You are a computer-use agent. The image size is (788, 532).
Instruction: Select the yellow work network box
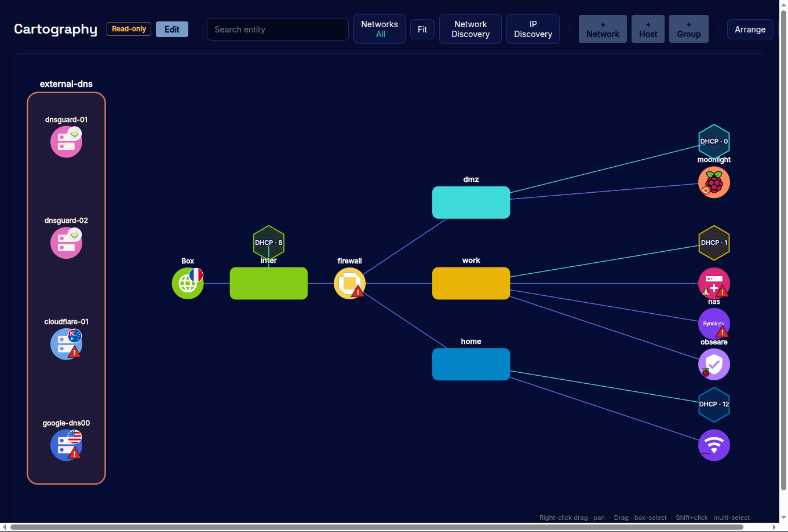point(471,284)
